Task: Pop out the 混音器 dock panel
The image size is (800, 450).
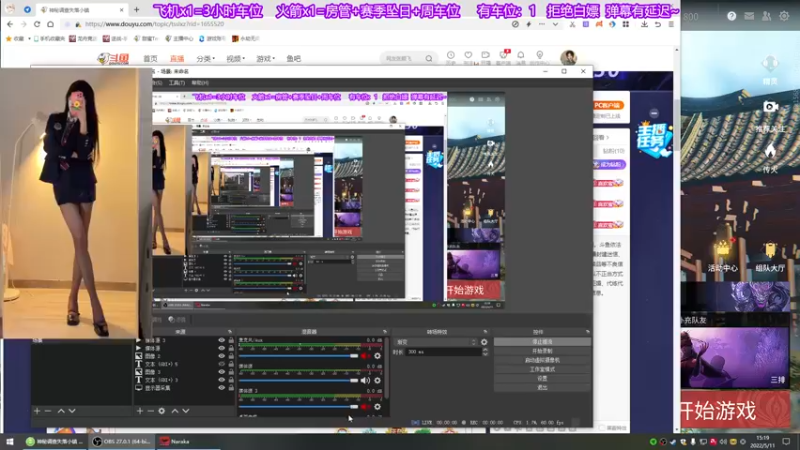Action: coord(385,332)
